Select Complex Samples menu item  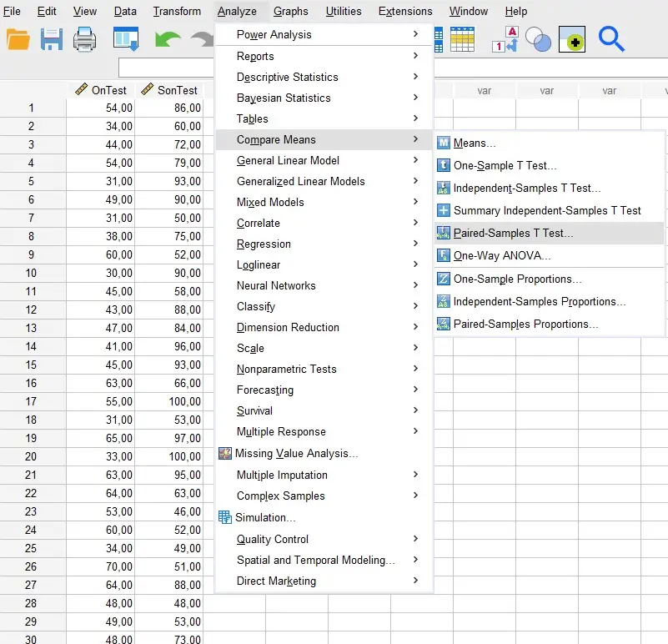coord(324,496)
